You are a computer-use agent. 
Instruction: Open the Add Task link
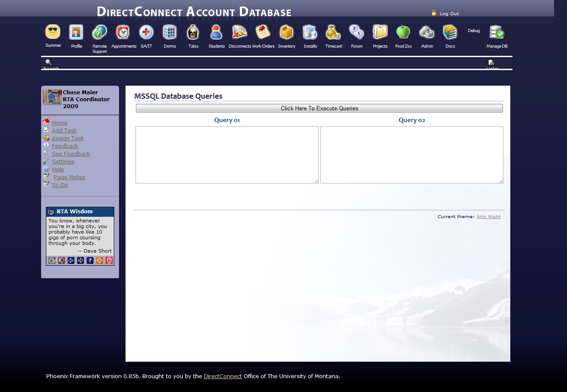click(x=64, y=131)
